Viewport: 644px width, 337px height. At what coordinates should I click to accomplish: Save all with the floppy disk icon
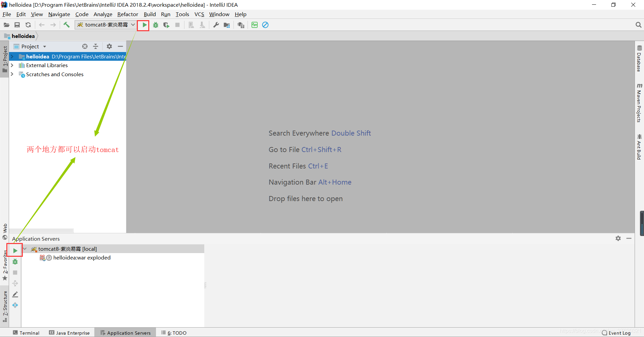pyautogui.click(x=17, y=25)
